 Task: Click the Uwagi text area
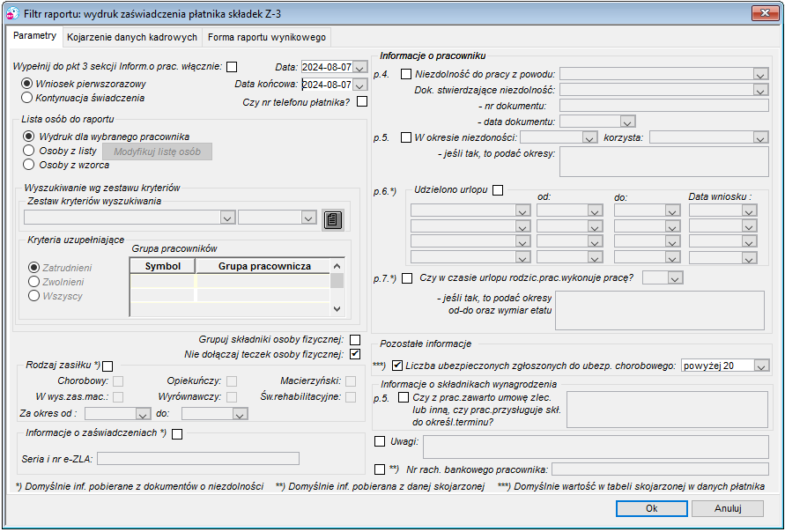(596, 447)
